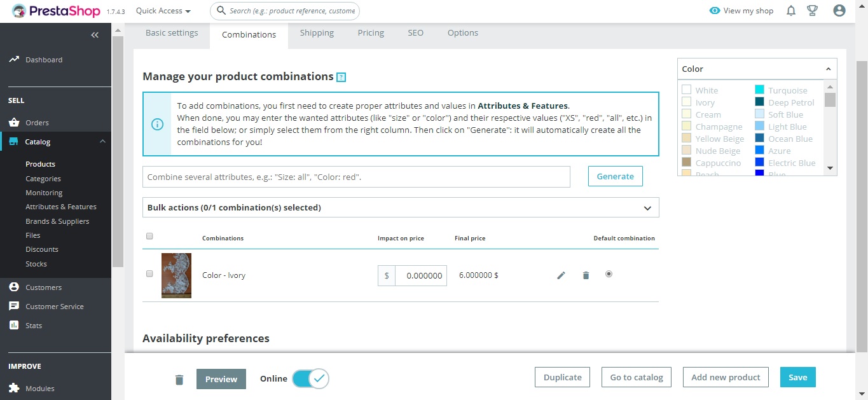The width and height of the screenshot is (868, 400).
Task: Edit the Ivory combination with the pencil icon
Action: pyautogui.click(x=561, y=275)
